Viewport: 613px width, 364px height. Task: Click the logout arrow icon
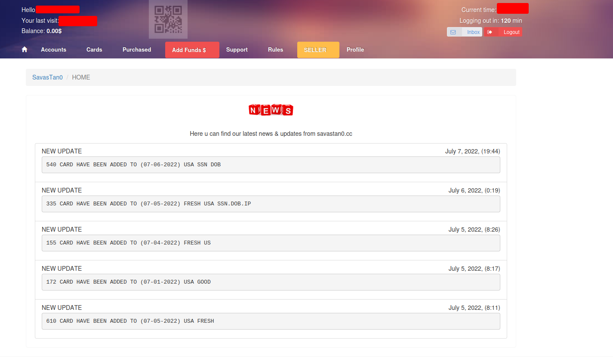pyautogui.click(x=490, y=32)
